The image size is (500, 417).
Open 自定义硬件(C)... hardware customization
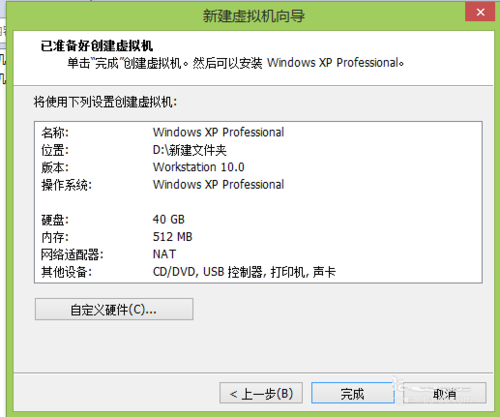[x=114, y=309]
